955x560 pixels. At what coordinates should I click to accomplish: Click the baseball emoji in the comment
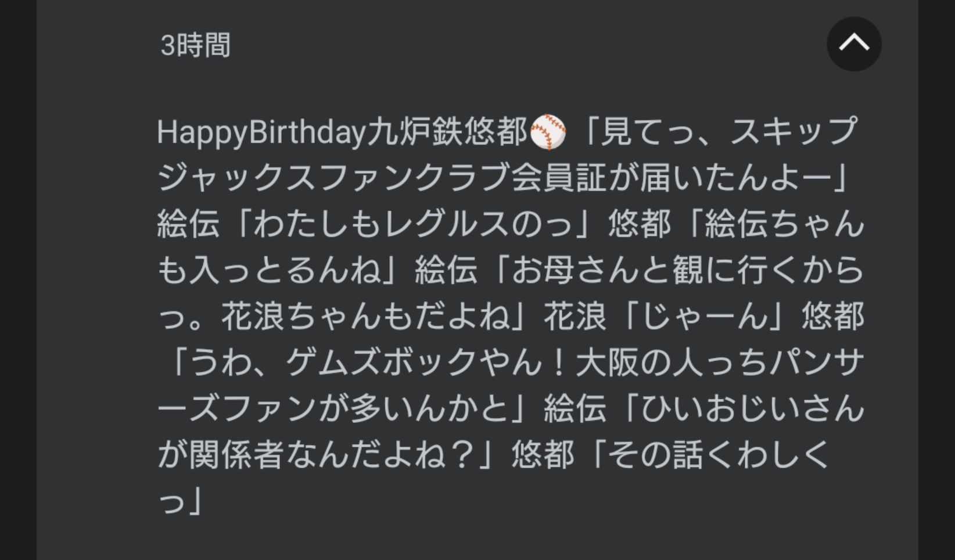548,132
